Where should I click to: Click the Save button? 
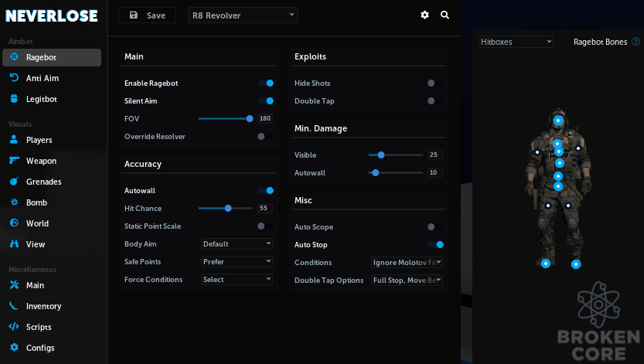coord(147,15)
